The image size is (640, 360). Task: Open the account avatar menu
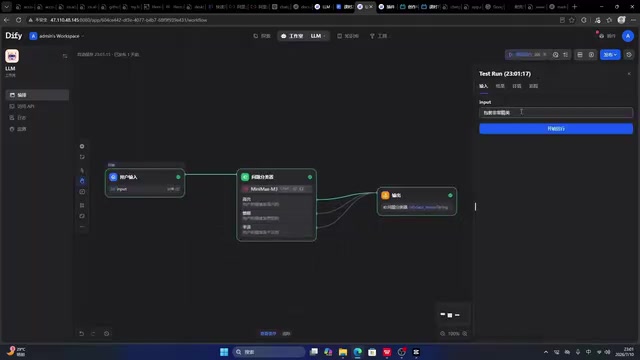(628, 36)
